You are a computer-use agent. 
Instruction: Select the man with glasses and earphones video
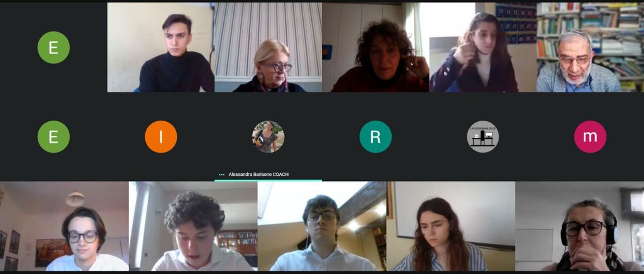[x=321, y=226]
